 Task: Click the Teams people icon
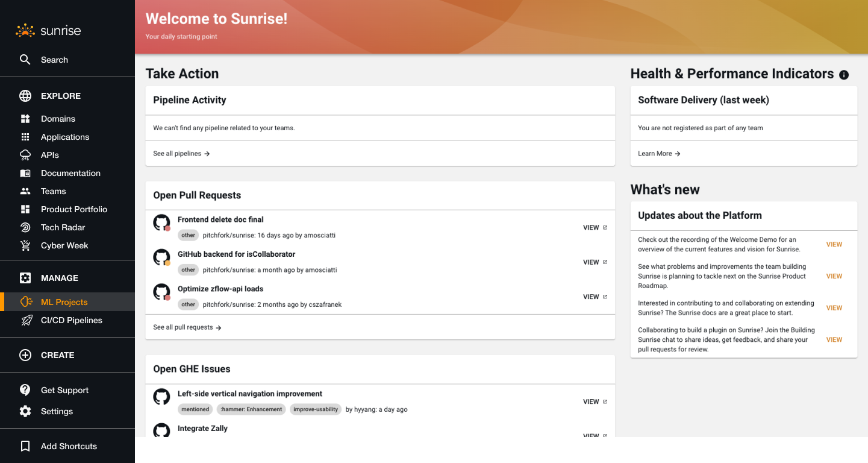(x=25, y=191)
